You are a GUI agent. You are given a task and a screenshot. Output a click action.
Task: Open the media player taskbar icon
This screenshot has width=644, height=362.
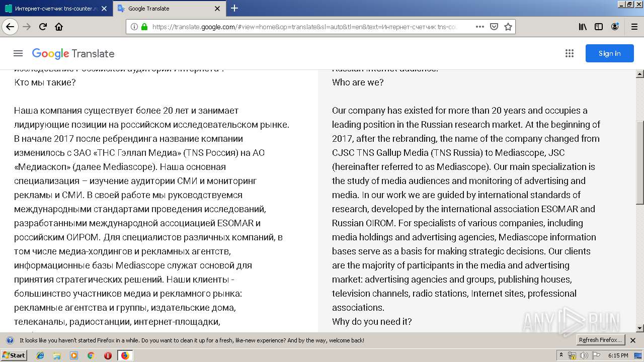click(74, 355)
